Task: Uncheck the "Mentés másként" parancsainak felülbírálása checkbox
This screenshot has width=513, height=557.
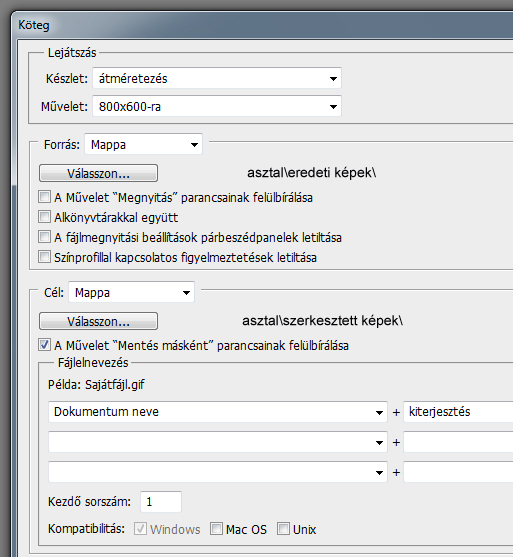Action: (x=44, y=345)
